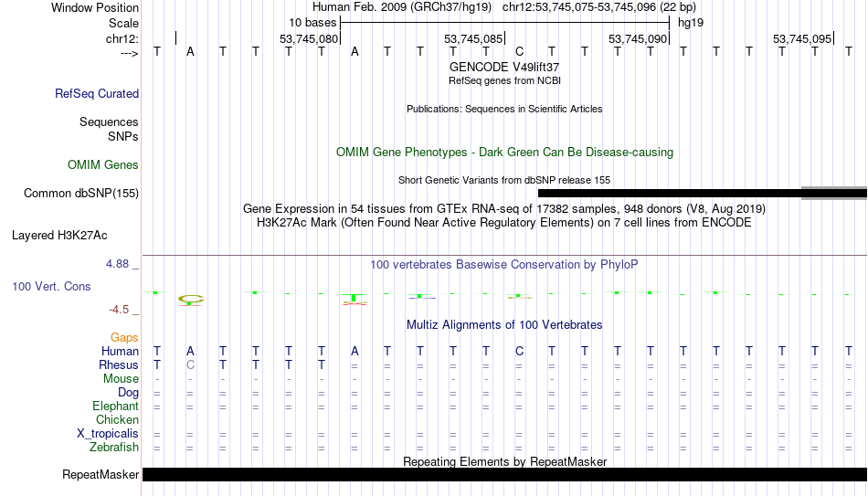Click the GENCODE V49lift37 title
This screenshot has height=496, width=868.
point(504,67)
